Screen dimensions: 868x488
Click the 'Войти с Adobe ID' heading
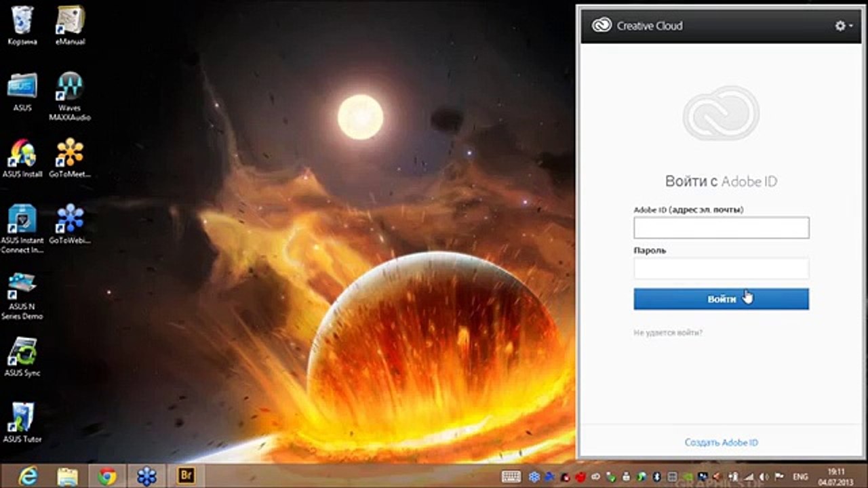(x=721, y=182)
